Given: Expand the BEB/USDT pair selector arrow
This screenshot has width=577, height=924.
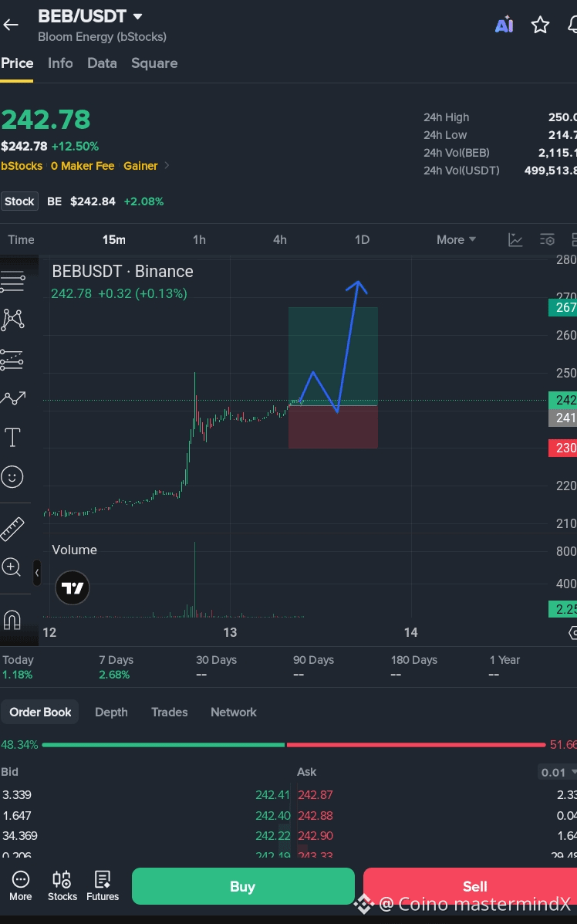Looking at the screenshot, I should click(138, 16).
